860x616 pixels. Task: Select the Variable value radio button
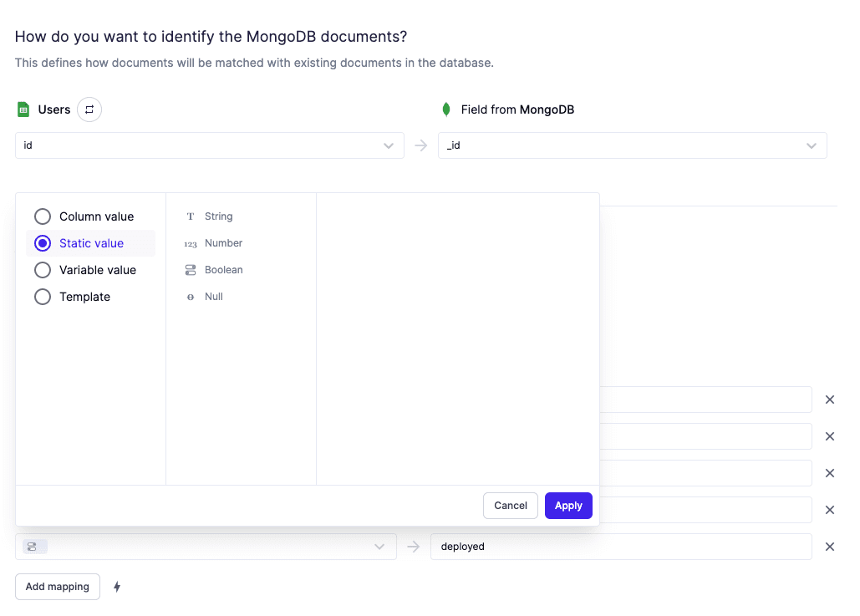(x=43, y=269)
